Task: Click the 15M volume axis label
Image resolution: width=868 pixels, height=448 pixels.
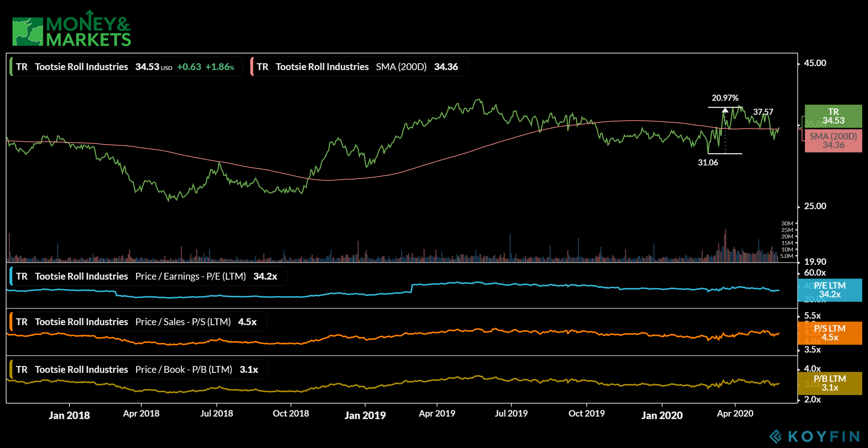Action: click(x=787, y=243)
